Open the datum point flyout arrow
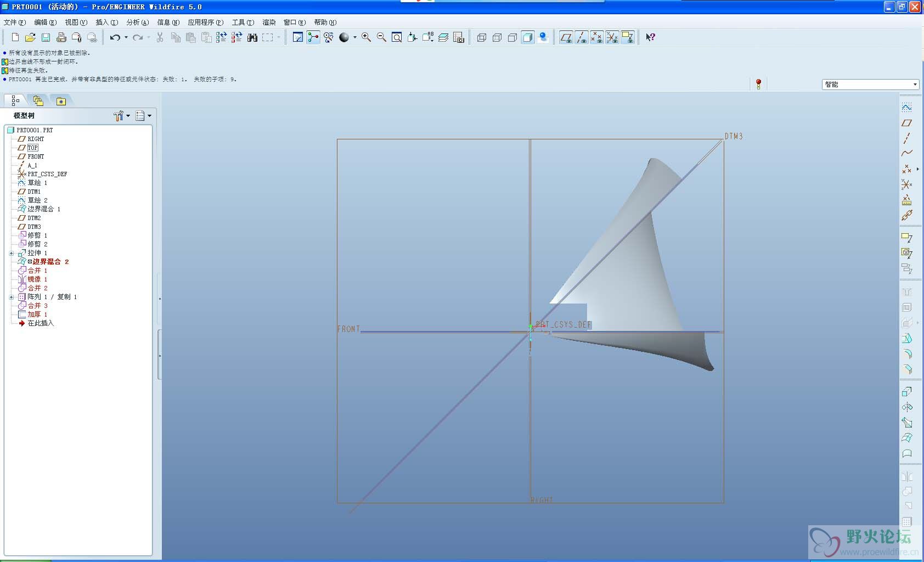Viewport: 924px width, 562px height. tap(917, 169)
